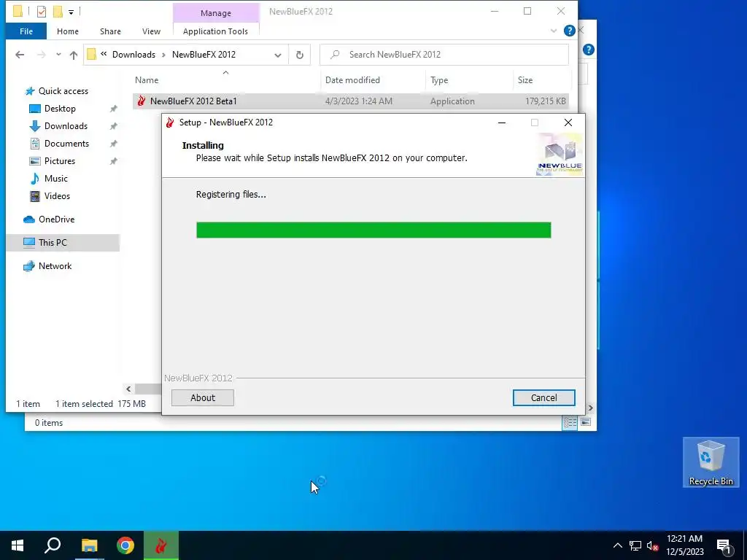Open Customize Quick Access Toolbar dropdown
The width and height of the screenshot is (747, 560).
pyautogui.click(x=71, y=12)
